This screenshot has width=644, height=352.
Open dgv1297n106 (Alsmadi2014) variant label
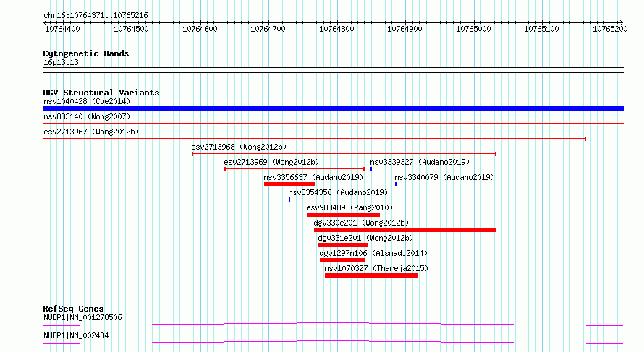[x=373, y=253]
